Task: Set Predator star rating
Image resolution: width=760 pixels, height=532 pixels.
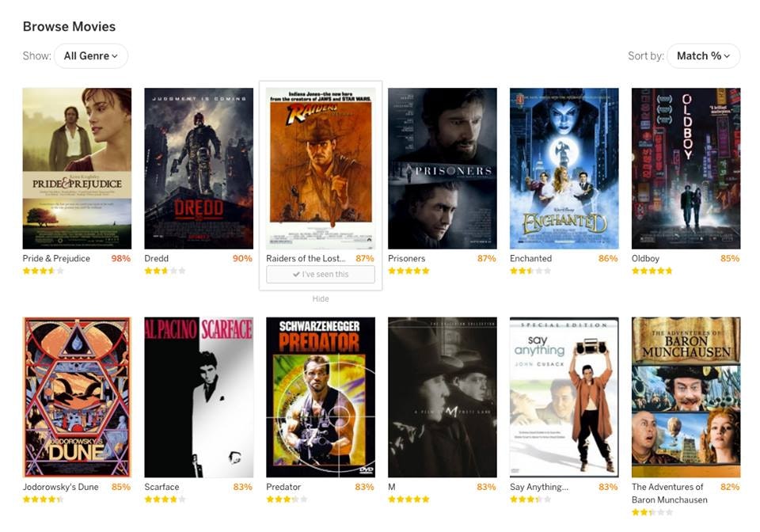Action: click(287, 500)
